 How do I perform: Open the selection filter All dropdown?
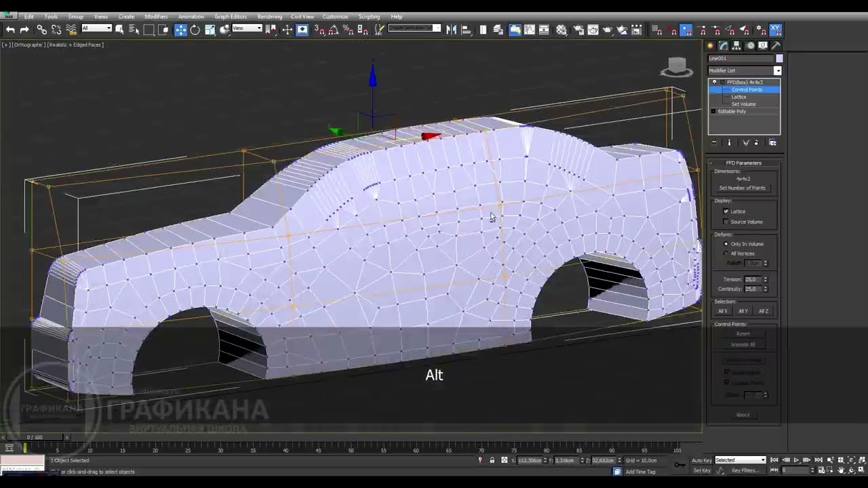(x=96, y=28)
